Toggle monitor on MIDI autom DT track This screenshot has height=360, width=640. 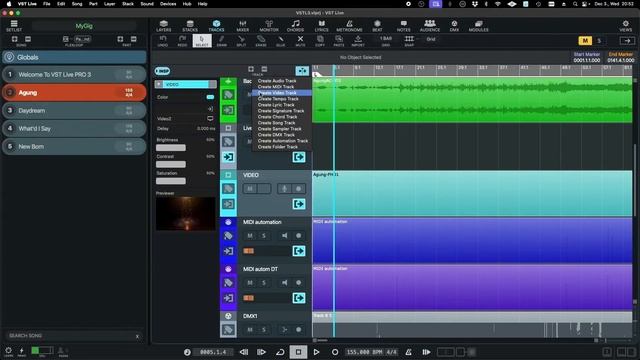(x=284, y=282)
